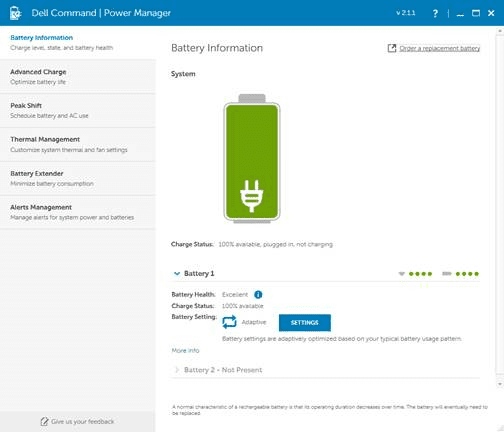Click the Dell Command | Power Manager title
This screenshot has height=432, width=504.
click(101, 13)
